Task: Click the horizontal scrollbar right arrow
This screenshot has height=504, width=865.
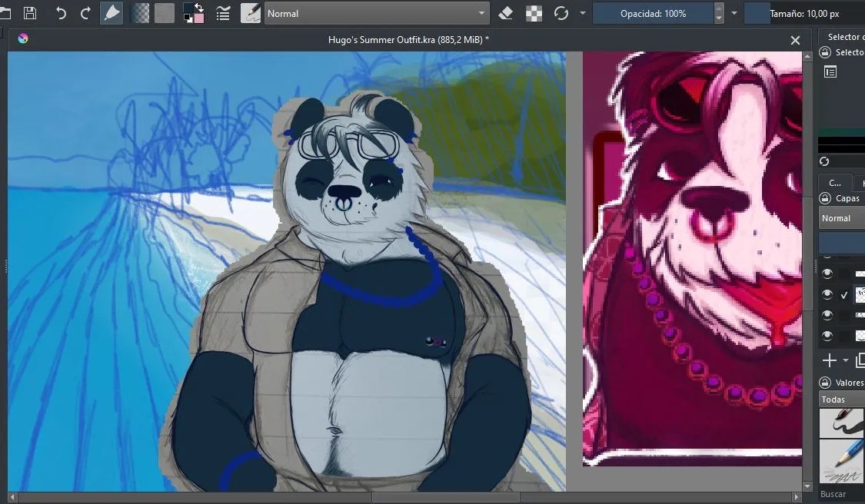Action: tap(796, 497)
